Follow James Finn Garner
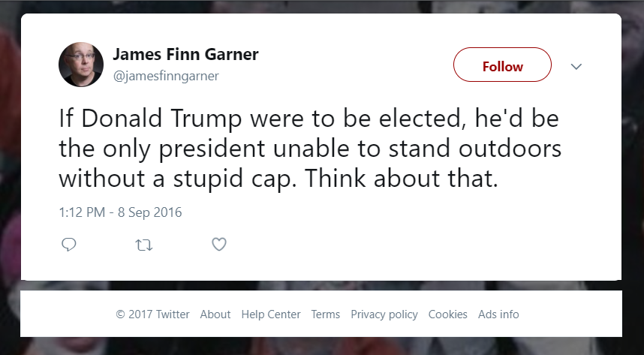This screenshot has width=644, height=355. 502,66
